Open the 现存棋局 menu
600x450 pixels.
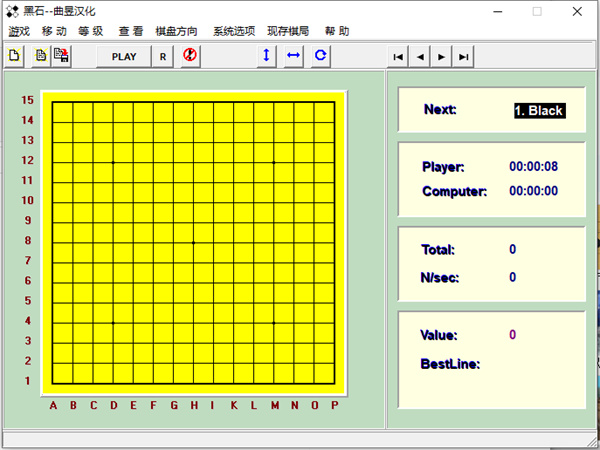tap(288, 31)
